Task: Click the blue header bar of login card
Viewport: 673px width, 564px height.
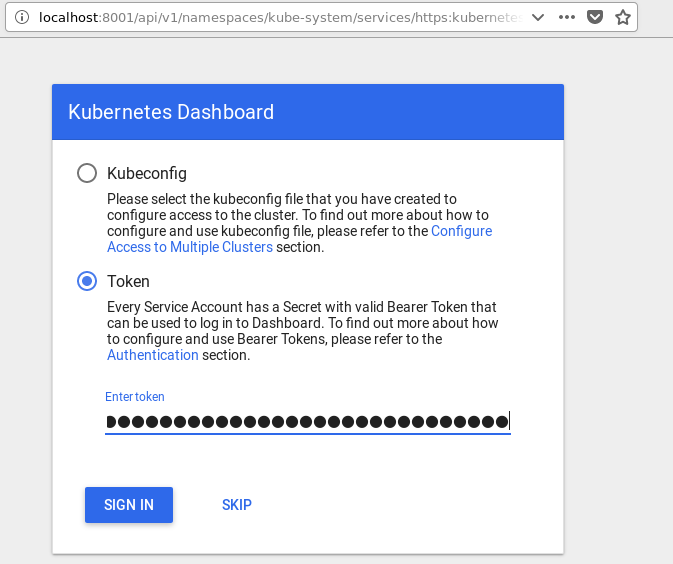Action: [x=420, y=112]
